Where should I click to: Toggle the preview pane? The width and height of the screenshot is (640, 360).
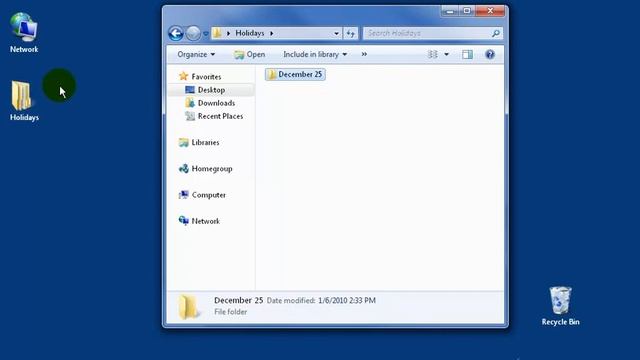[467, 54]
